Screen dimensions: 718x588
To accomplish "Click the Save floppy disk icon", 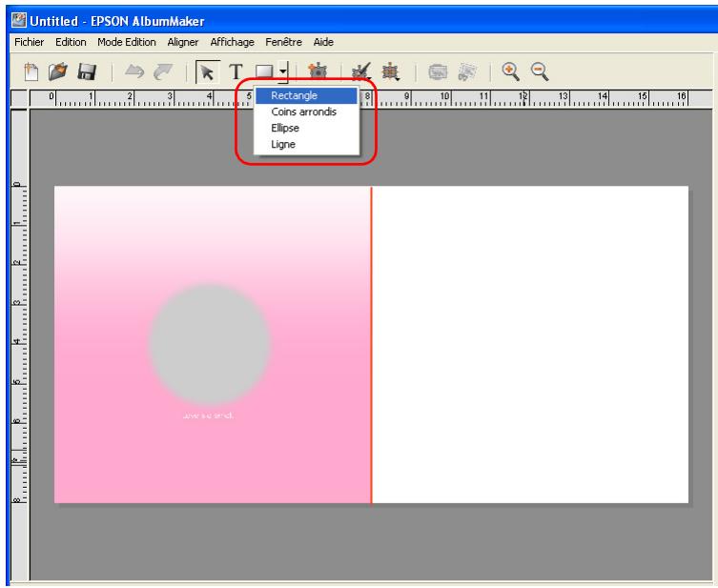I will click(87, 71).
